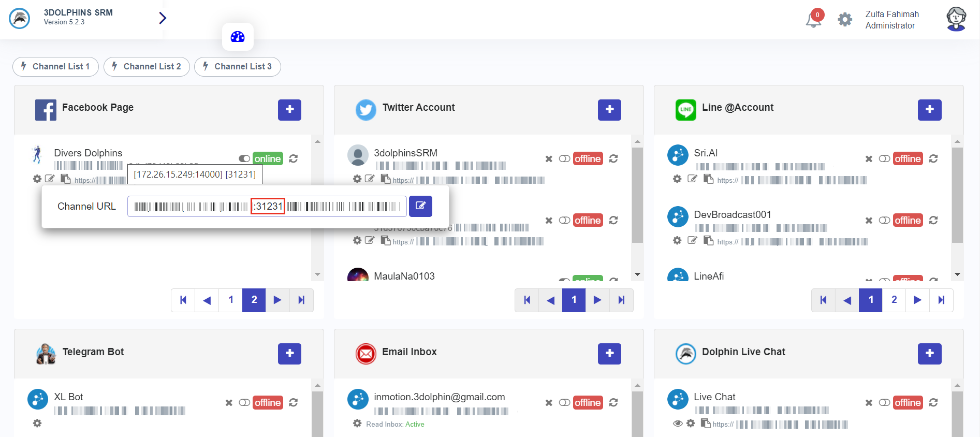Open settings gear for XL Bot
The image size is (980, 437).
point(37,423)
